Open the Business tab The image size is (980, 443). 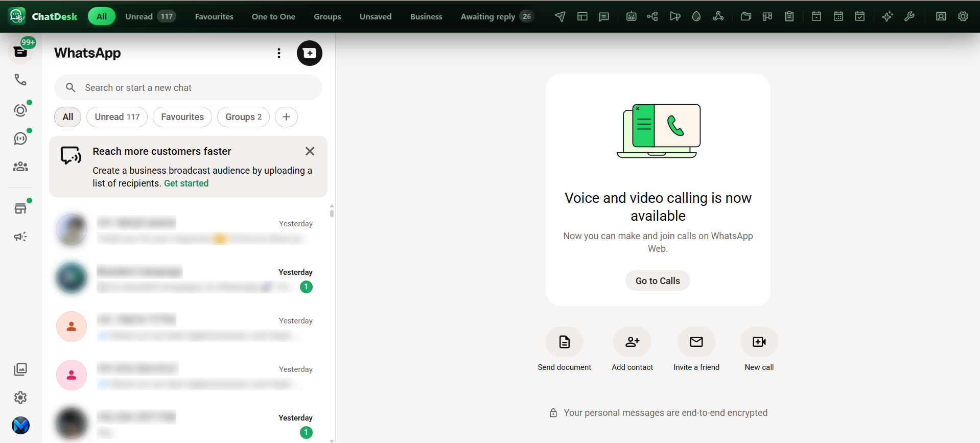click(x=426, y=16)
